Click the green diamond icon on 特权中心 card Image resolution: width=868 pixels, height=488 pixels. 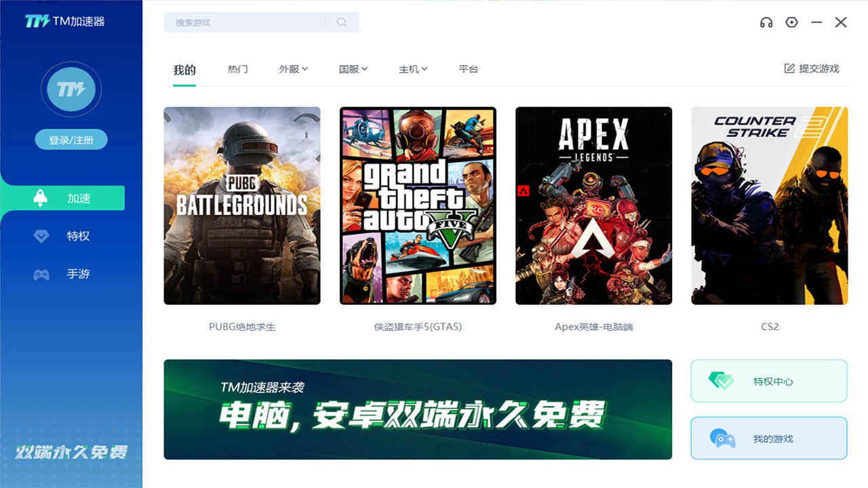720,381
